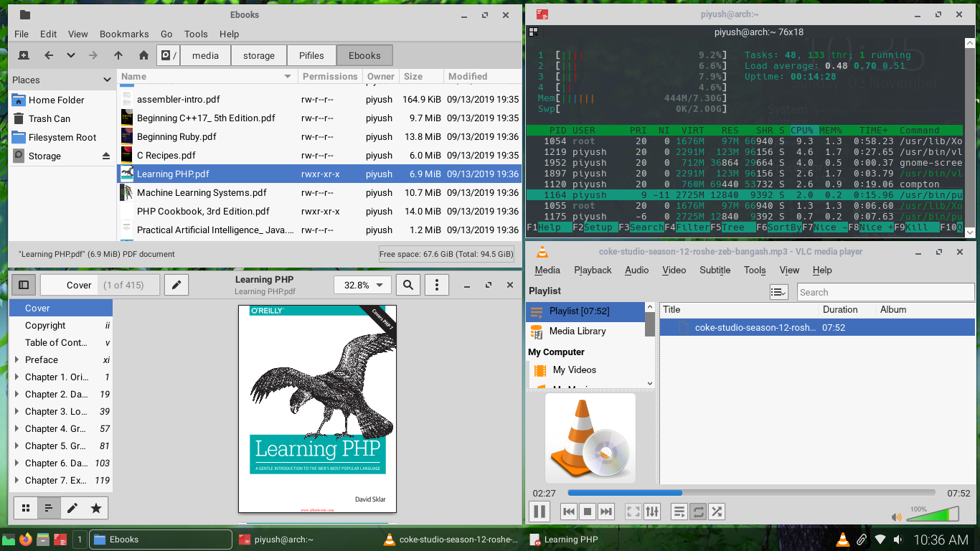Click the Name column sort dropdown arrow
The image size is (980, 551).
coord(288,76)
